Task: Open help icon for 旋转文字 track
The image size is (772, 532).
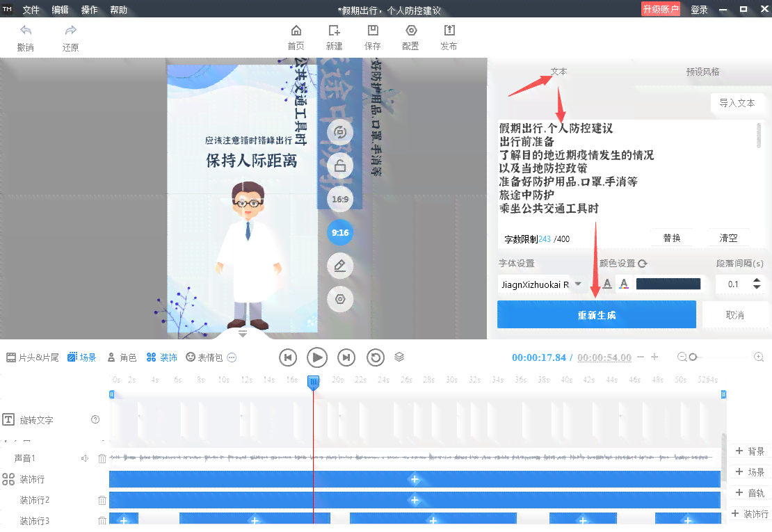Action: pos(95,419)
